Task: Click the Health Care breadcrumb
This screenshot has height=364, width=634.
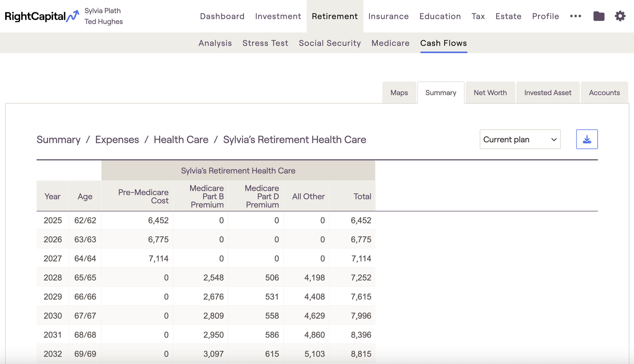Action: click(x=181, y=140)
